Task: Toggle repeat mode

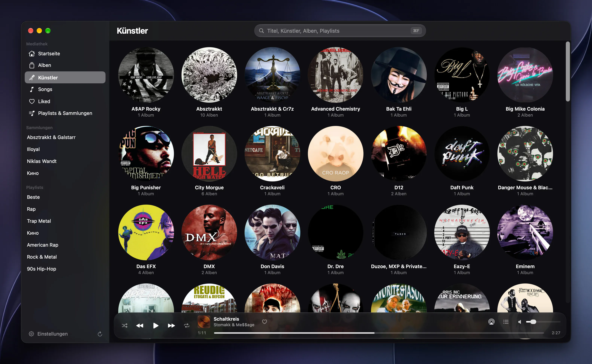Action: click(187, 326)
